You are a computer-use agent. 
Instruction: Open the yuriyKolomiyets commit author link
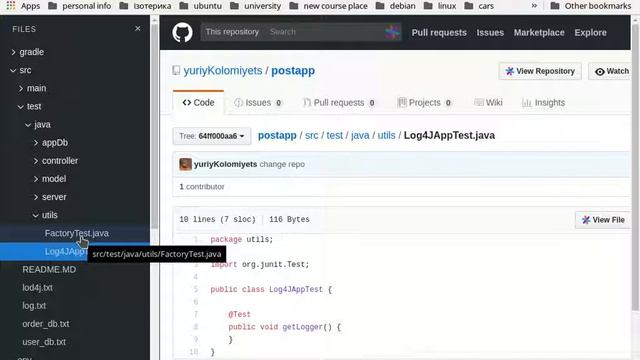[x=225, y=164]
